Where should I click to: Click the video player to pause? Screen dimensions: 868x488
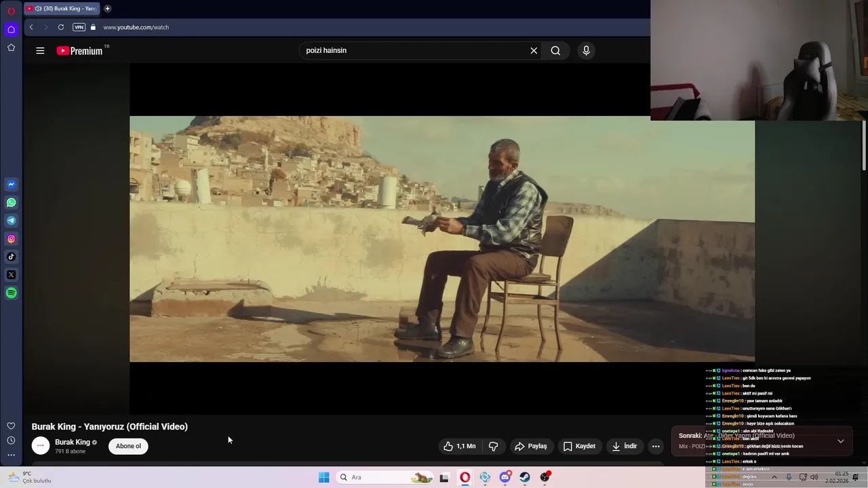pos(441,239)
